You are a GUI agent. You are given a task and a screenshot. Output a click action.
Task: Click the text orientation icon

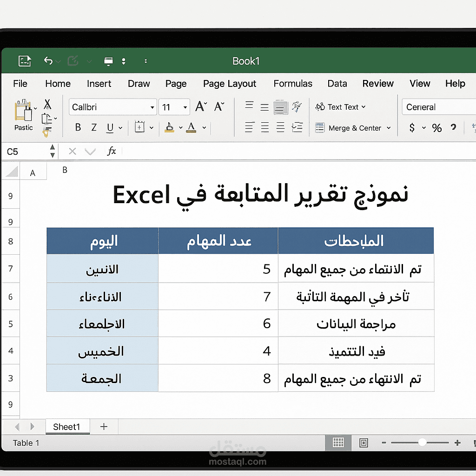(x=297, y=106)
